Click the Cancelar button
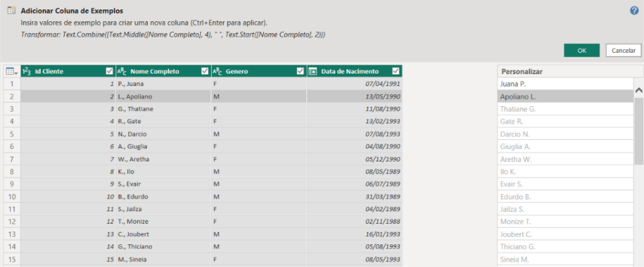The width and height of the screenshot is (644, 267). pyautogui.click(x=623, y=50)
